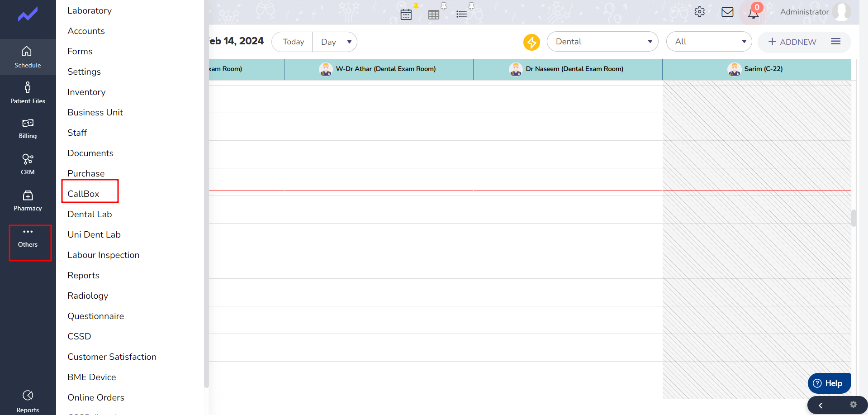
Task: Click W-Dr Athar doctor avatar
Action: 326,69
